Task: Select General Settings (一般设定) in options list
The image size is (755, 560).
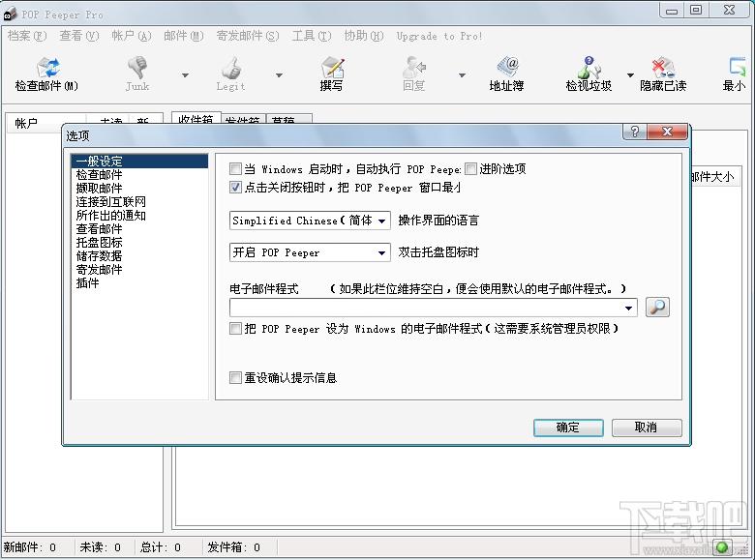Action: (139, 162)
